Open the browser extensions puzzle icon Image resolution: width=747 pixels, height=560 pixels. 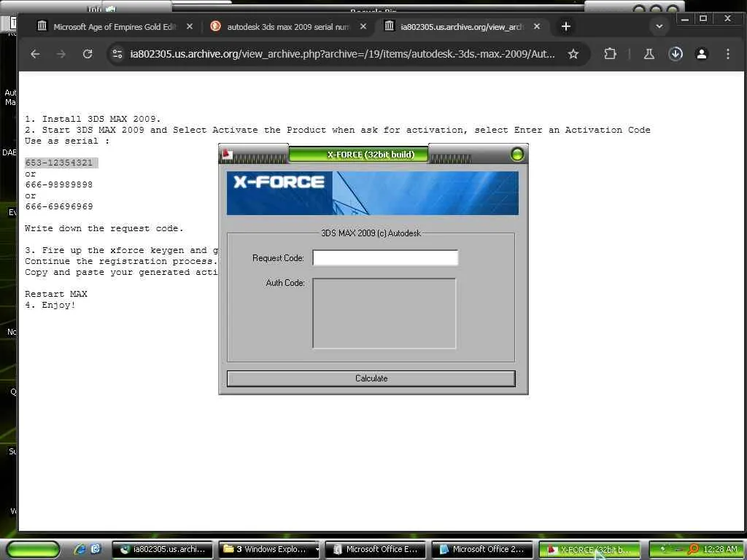(x=610, y=54)
